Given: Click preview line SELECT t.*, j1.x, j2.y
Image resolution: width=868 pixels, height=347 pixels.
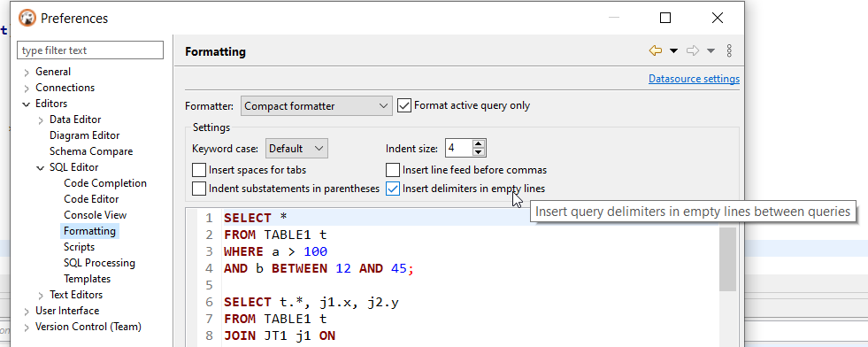Looking at the screenshot, I should click(311, 303).
